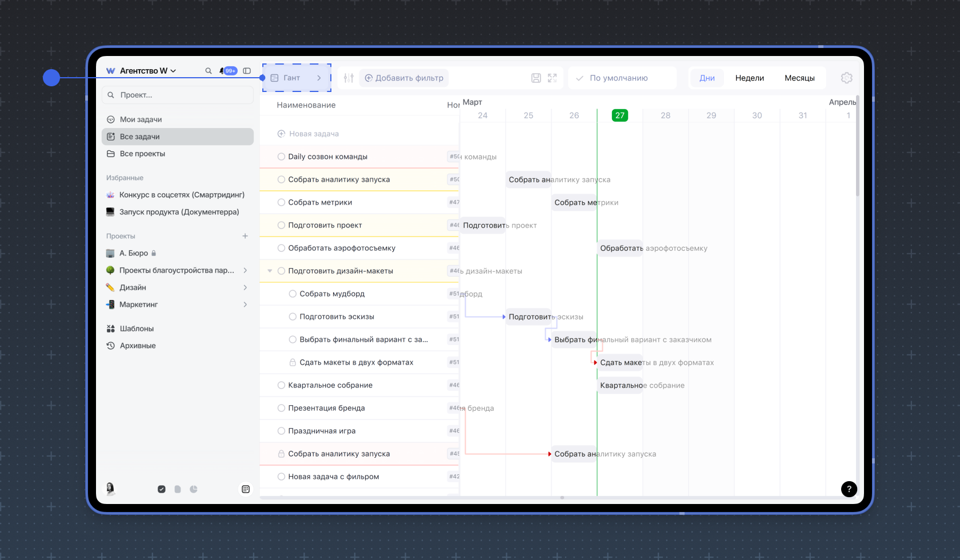Open the apps grid icon at sidebar bottom
Image resolution: width=960 pixels, height=560 pixels.
246,489
